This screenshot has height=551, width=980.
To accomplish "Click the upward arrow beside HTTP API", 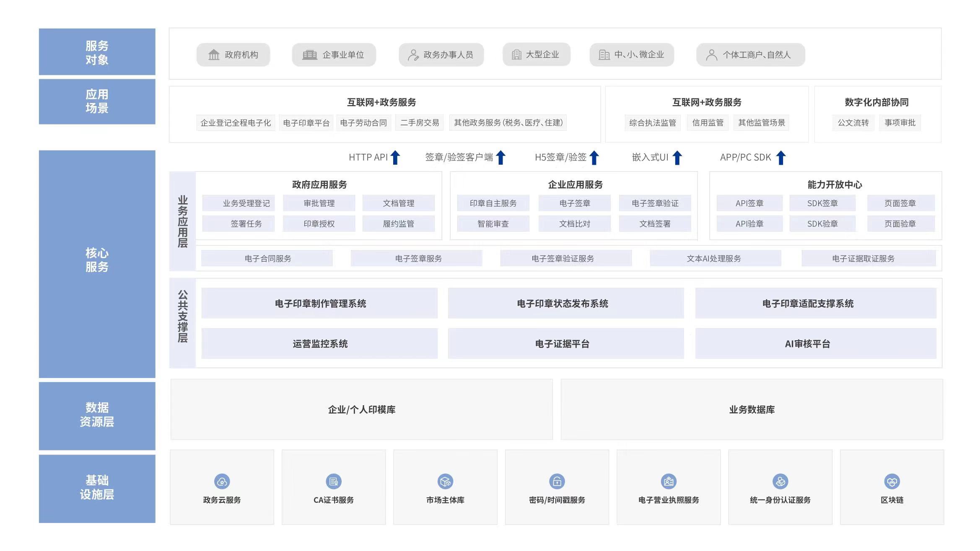I will click(x=394, y=157).
